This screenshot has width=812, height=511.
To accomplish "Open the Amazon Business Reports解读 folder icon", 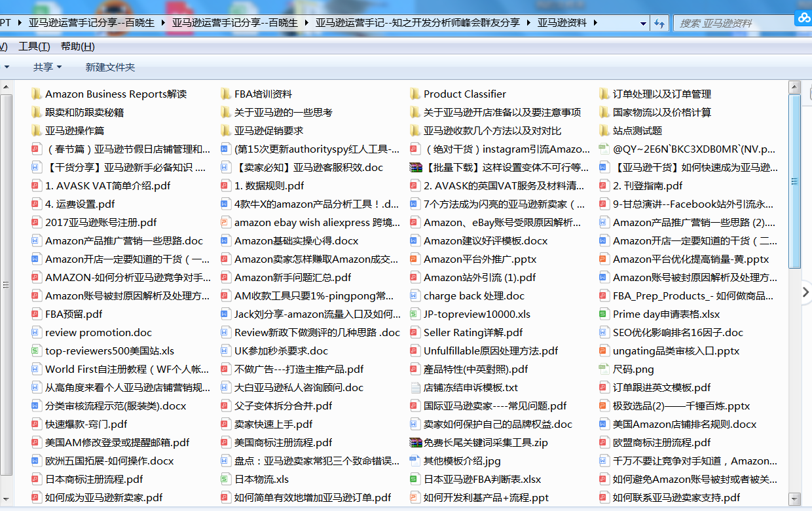I will [x=37, y=94].
